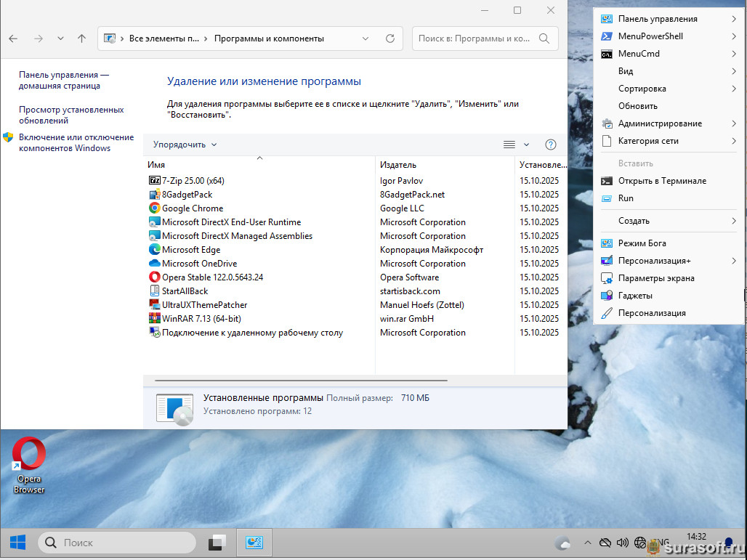Click the 7-Zip 25.00 program icon
This screenshot has height=560, width=747.
[x=154, y=181]
